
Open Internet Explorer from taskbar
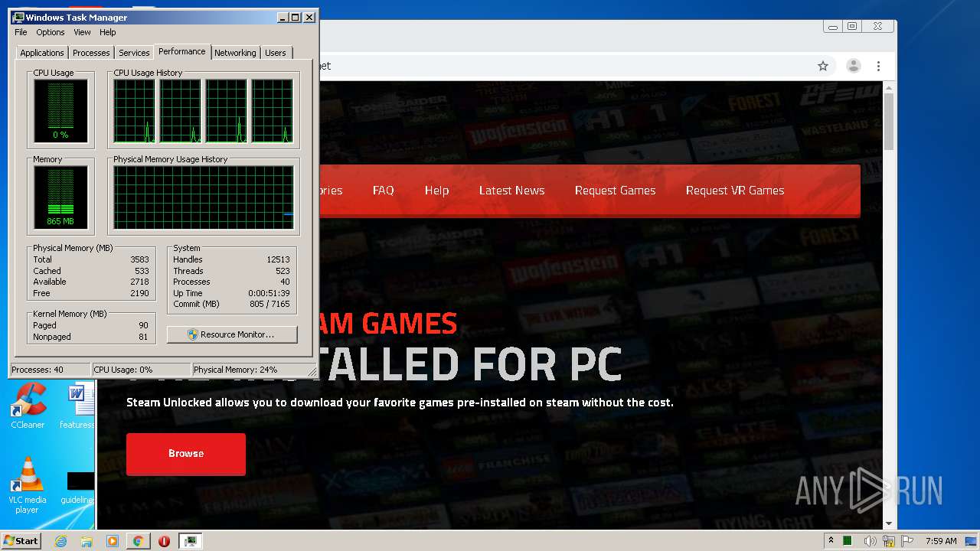61,541
